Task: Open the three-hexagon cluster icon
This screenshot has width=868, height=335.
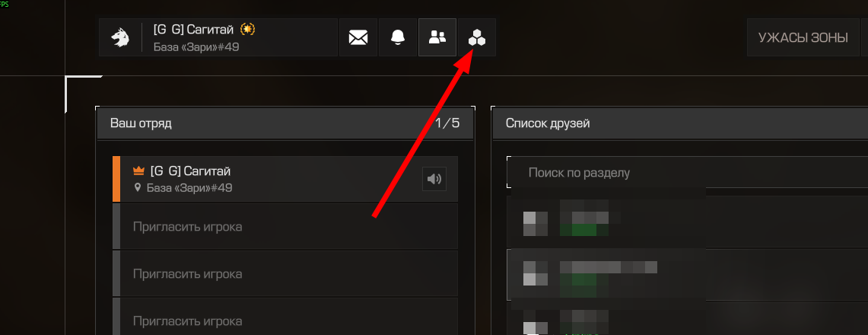Action: point(477,37)
